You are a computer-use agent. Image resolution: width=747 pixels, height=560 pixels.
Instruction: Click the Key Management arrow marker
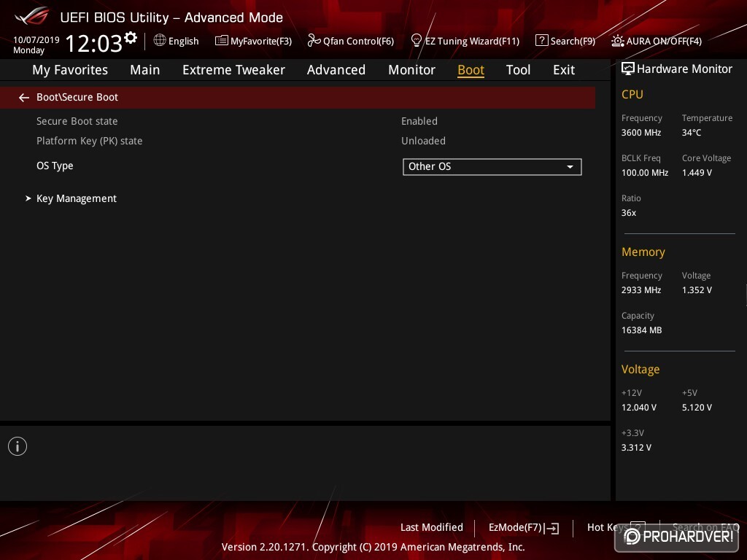click(28, 198)
